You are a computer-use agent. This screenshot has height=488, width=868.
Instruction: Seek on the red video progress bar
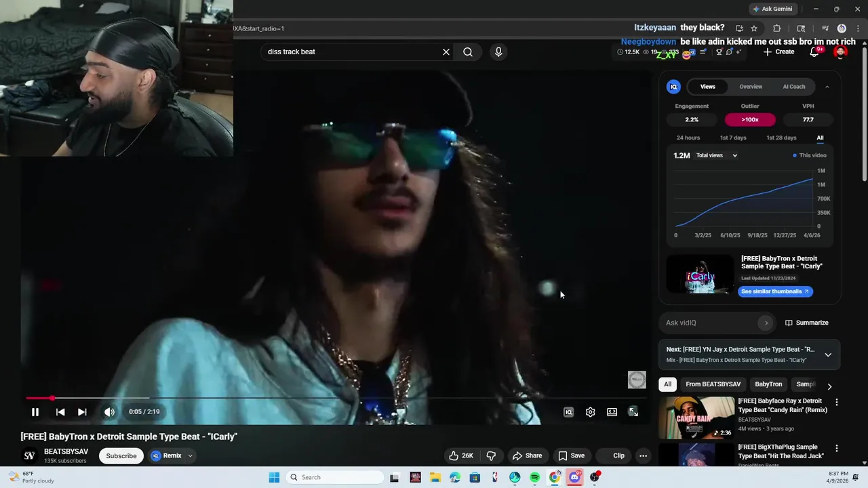click(336, 398)
